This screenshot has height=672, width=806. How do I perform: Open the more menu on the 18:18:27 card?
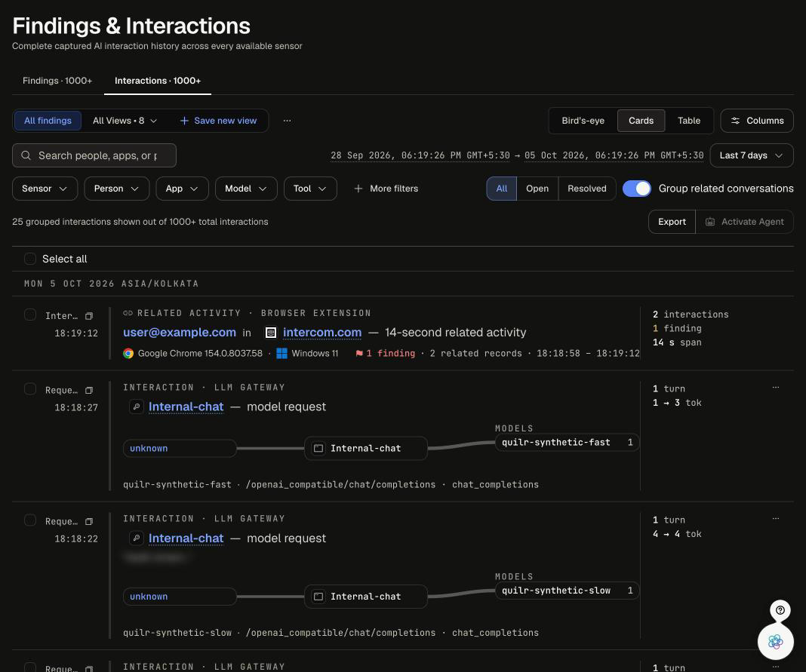776,388
